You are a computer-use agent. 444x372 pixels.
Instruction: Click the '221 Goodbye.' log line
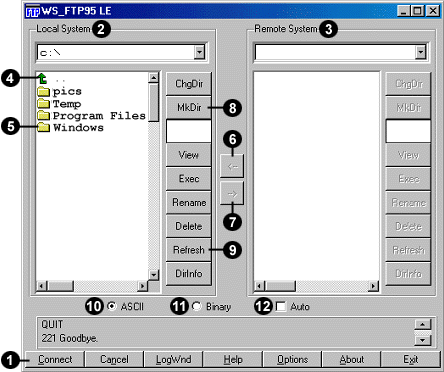[69, 338]
